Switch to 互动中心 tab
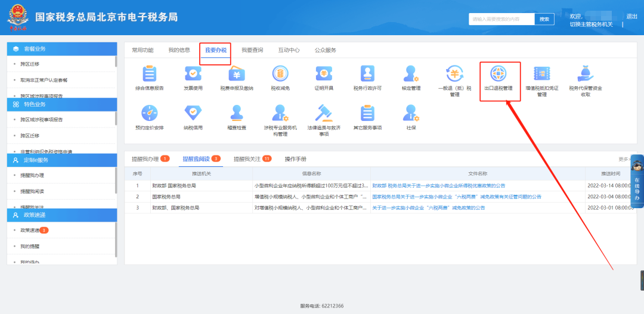644x314 pixels. pos(289,50)
